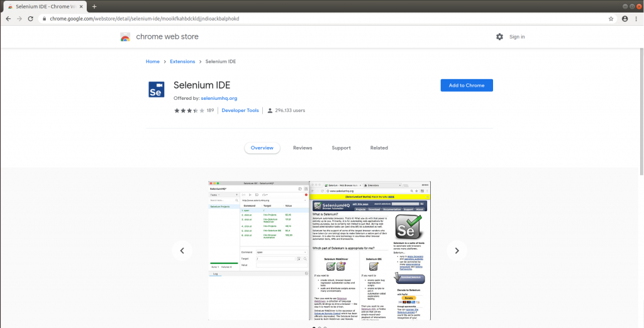Open Chrome profile avatar icon
This screenshot has width=644, height=328.
tap(625, 19)
